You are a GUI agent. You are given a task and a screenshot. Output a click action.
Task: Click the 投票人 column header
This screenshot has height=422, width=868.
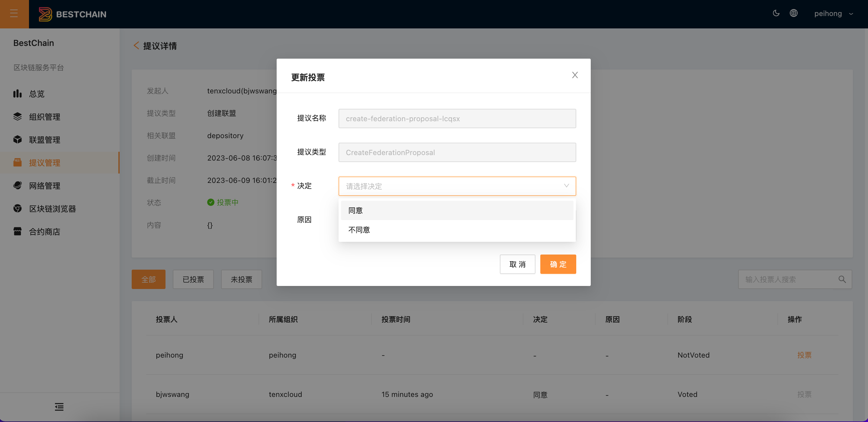pos(166,319)
